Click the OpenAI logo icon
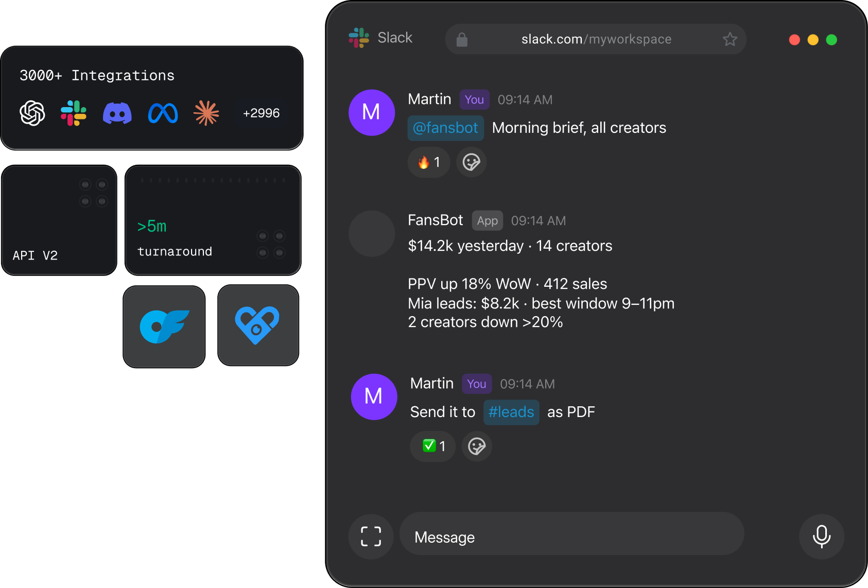The height and width of the screenshot is (588, 868). pos(32,113)
